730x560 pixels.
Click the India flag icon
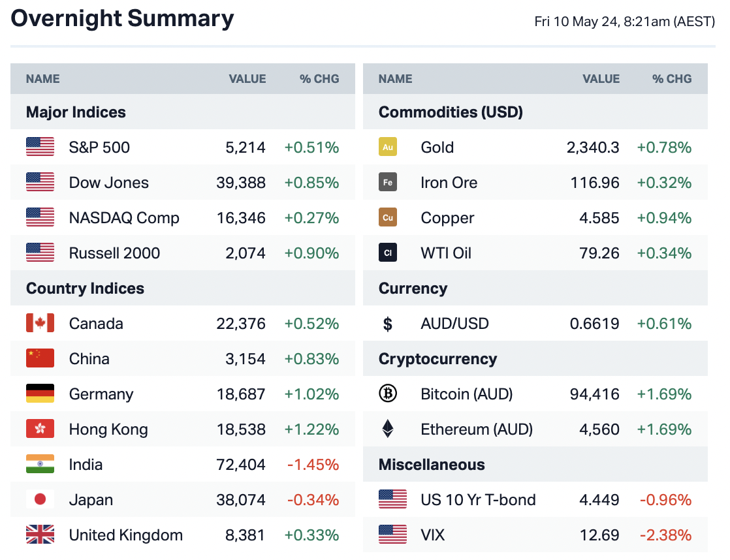40,465
